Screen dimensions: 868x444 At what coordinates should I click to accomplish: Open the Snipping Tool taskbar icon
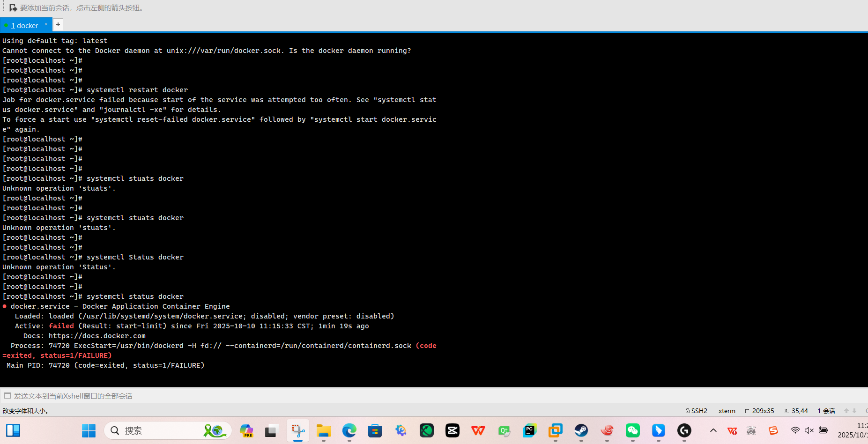[298, 430]
